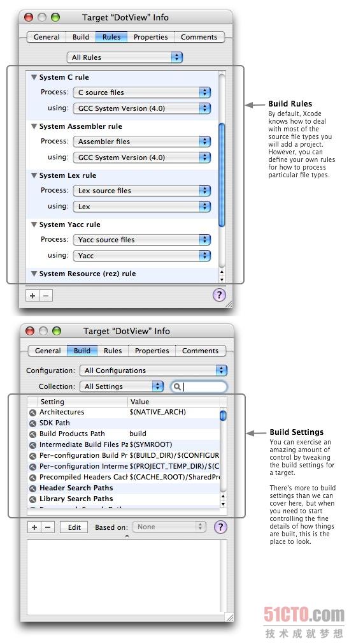This screenshot has height=644, width=349.
Task: Click the search magnifier icon
Action: [177, 386]
